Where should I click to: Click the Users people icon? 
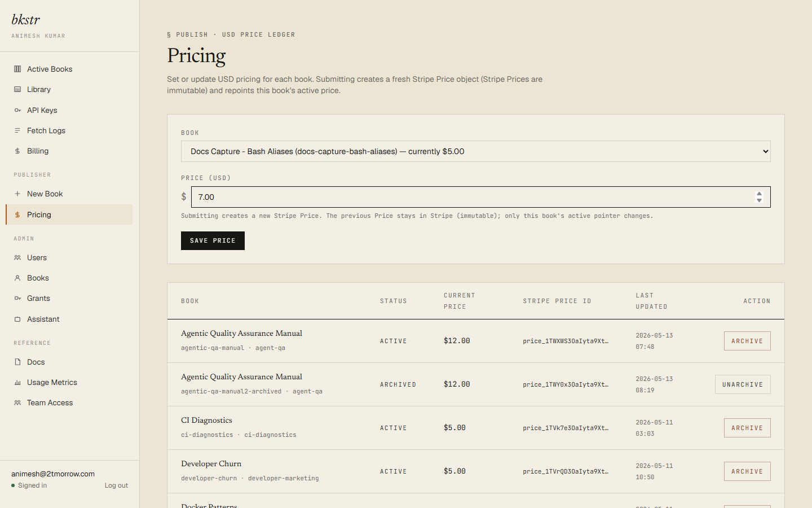[17, 257]
